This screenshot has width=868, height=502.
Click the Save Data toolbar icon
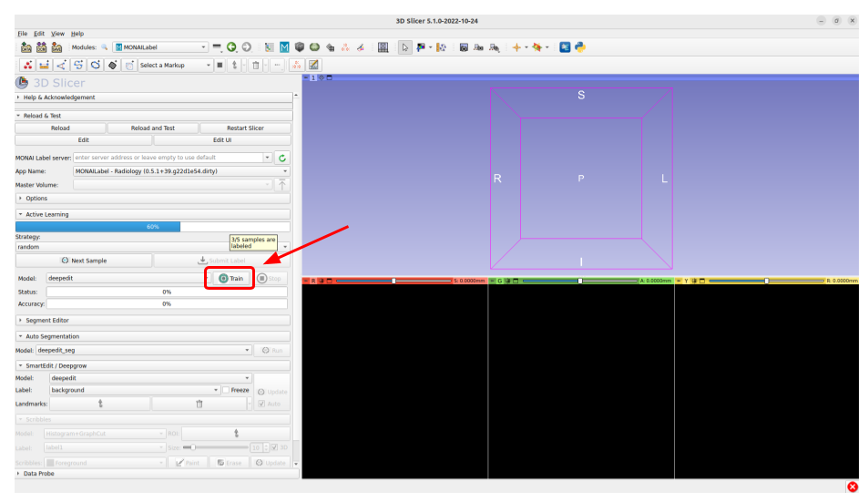(56, 47)
